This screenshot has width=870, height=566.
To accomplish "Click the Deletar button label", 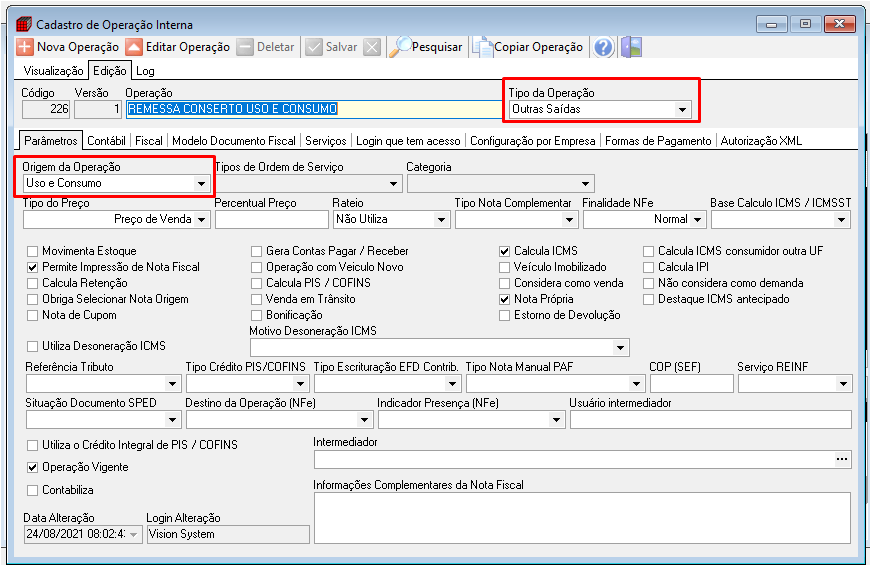I will coord(275,47).
